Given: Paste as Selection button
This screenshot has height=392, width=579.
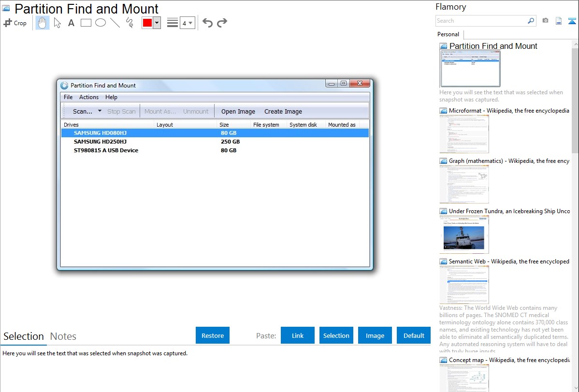Looking at the screenshot, I should (336, 335).
